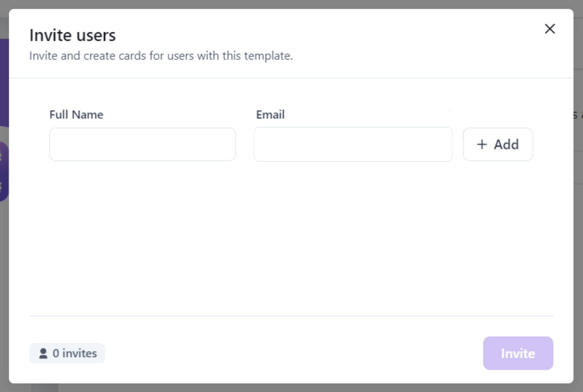Click the dimmed backdrop below the dialog

point(291,388)
